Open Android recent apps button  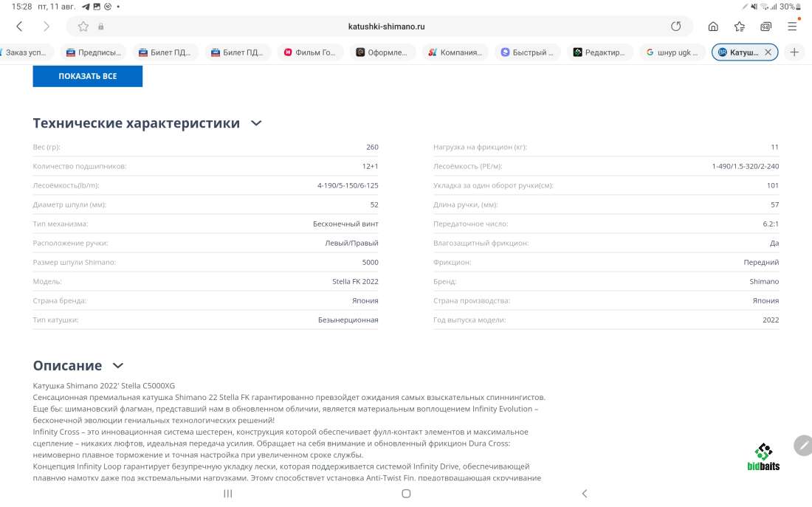[227, 494]
